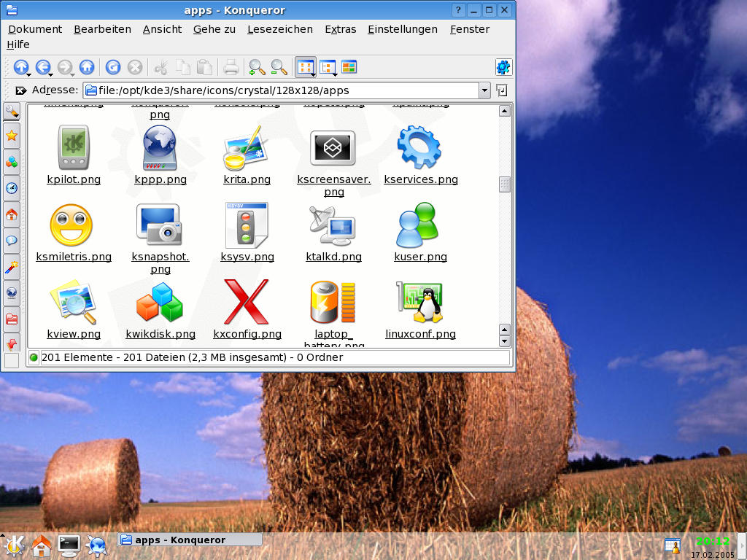This screenshot has height=560, width=747.
Task: Select the ksnapshot.png camera file
Action: point(160,238)
